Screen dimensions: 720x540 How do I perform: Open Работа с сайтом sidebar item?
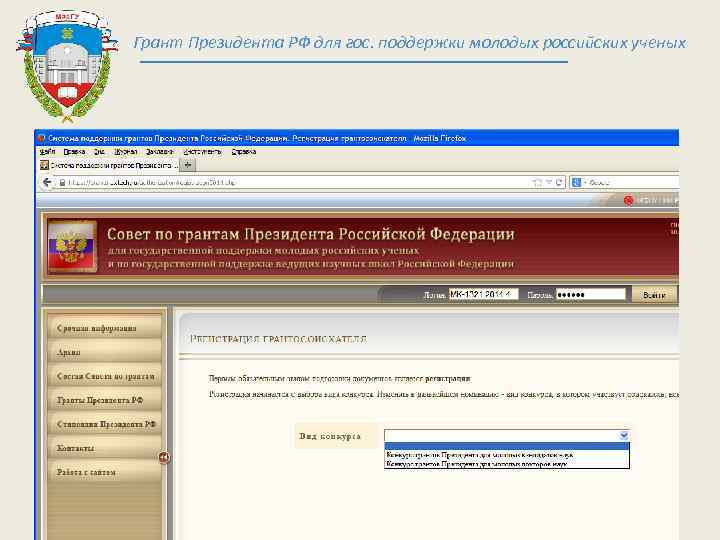tap(105, 472)
